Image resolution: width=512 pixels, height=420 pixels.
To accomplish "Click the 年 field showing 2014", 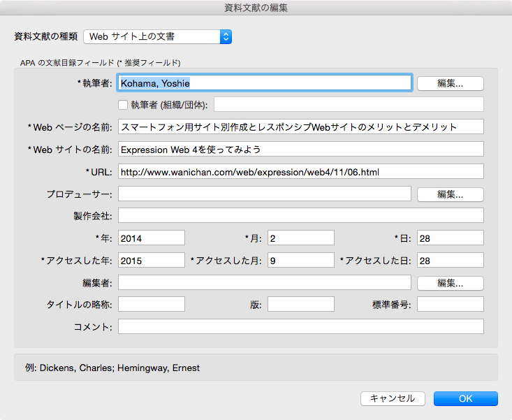I will tap(152, 238).
